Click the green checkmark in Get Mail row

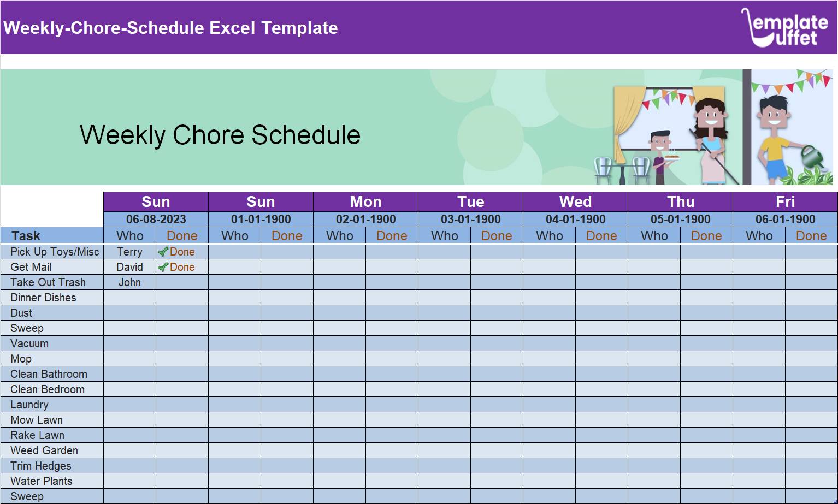click(x=163, y=267)
